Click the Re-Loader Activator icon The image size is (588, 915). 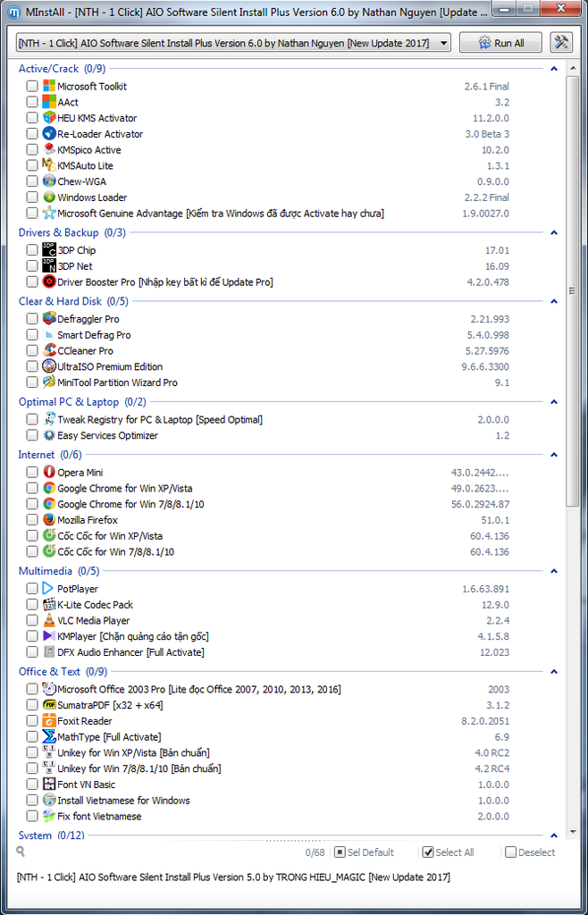pos(49,134)
